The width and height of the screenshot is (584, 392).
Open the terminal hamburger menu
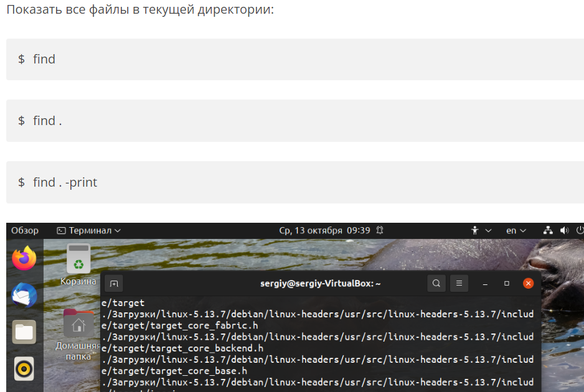coord(459,283)
